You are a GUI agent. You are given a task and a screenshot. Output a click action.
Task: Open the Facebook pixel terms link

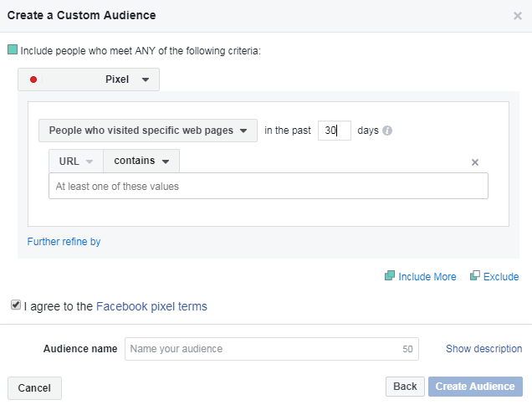pos(151,306)
